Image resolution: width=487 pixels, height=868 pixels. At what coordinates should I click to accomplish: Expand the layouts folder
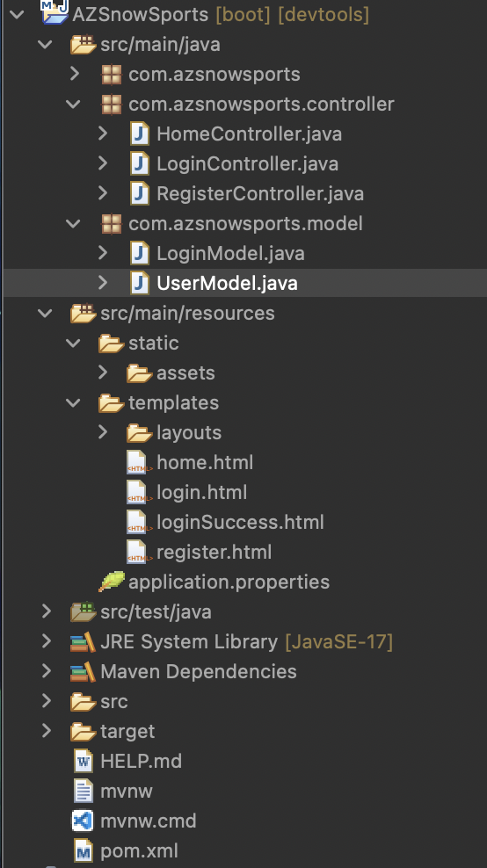tap(103, 432)
